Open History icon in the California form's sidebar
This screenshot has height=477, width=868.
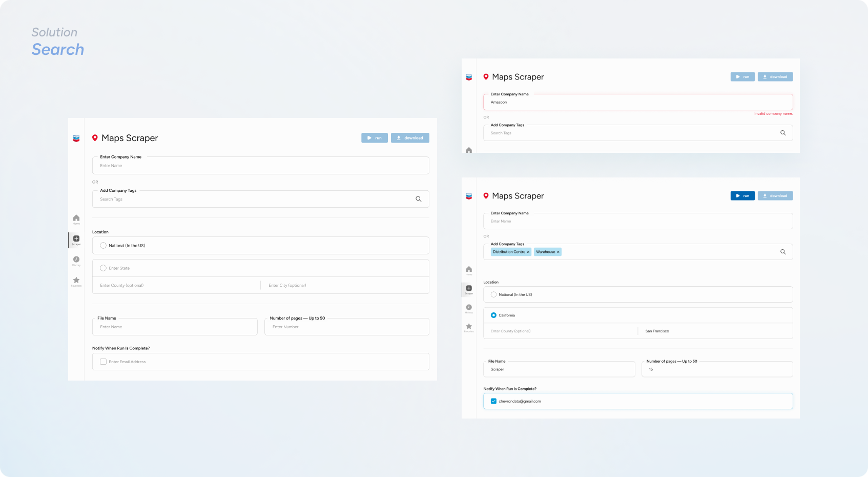coord(468,307)
